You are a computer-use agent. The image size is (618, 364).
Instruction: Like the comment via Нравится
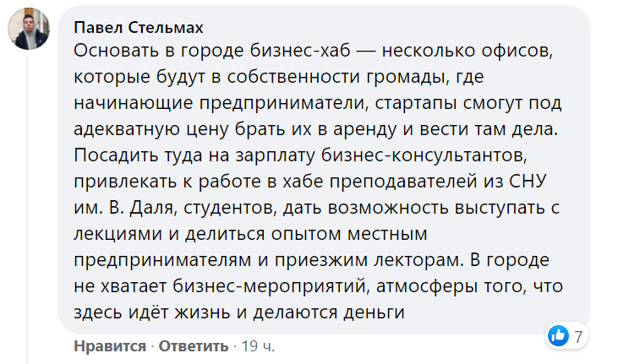click(107, 346)
